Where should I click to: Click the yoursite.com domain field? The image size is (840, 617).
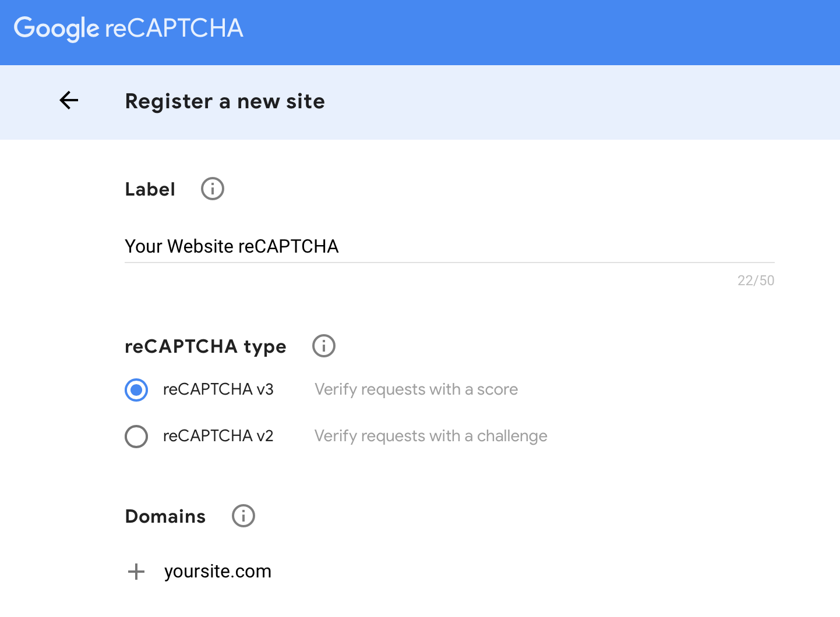point(218,572)
